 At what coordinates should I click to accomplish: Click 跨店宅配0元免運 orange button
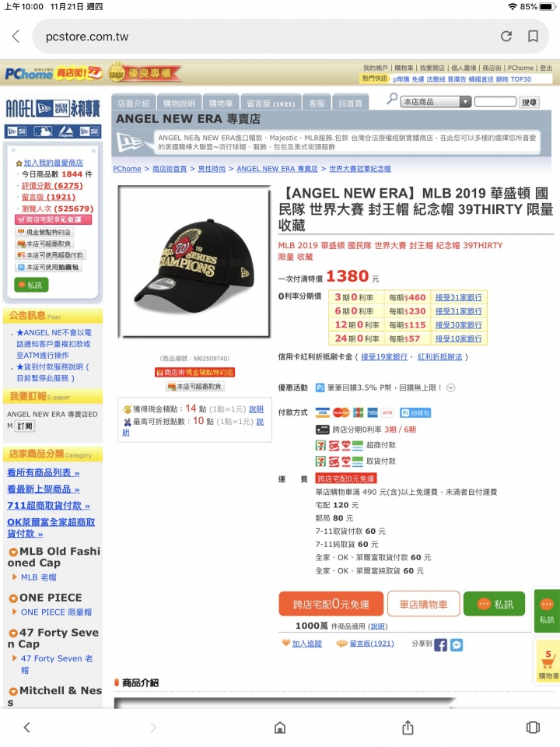pyautogui.click(x=331, y=604)
